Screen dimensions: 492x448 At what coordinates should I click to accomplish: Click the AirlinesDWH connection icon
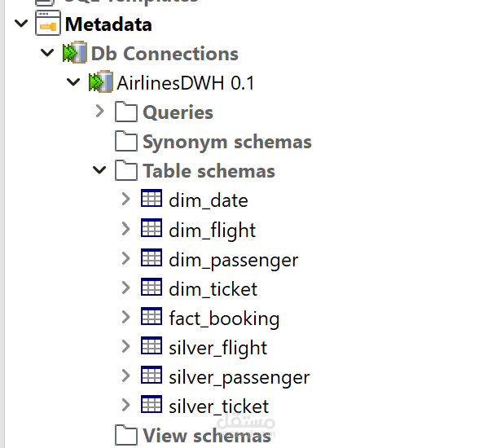[101, 83]
